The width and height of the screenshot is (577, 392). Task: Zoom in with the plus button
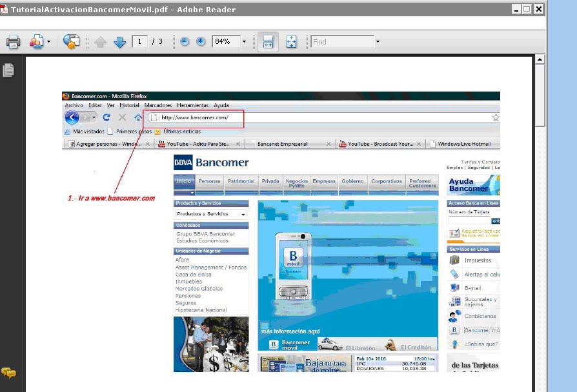coord(201,41)
